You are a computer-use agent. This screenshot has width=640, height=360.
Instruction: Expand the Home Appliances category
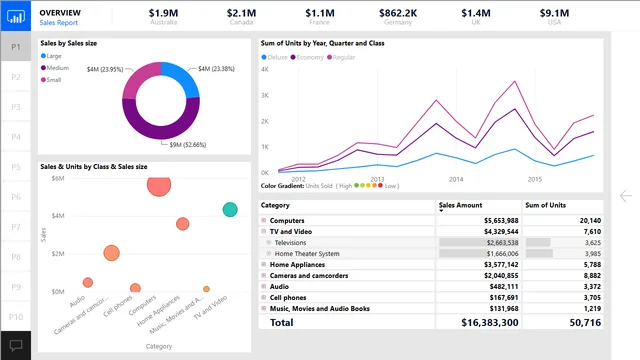click(x=264, y=264)
